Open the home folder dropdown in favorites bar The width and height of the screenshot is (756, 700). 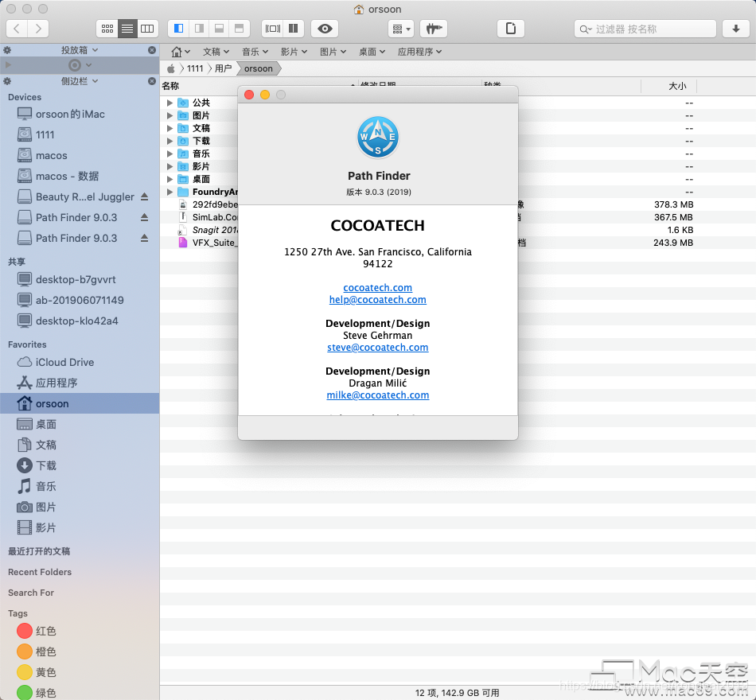[x=181, y=52]
